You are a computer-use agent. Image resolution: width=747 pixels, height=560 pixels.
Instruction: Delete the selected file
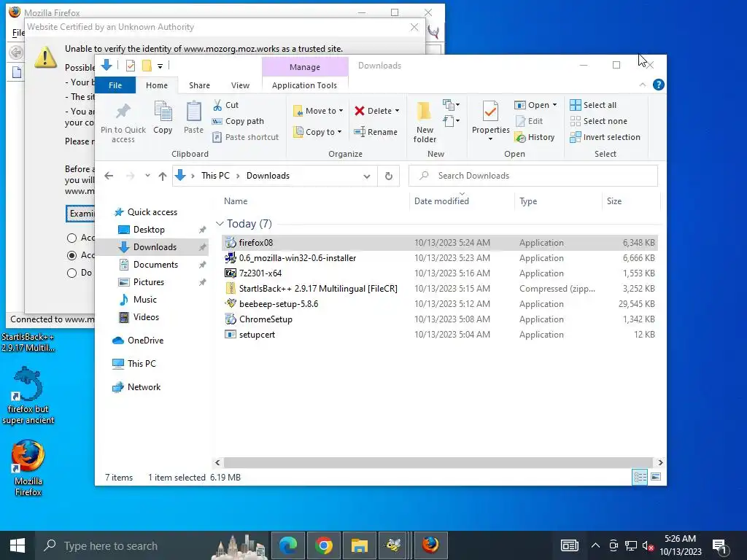373,111
